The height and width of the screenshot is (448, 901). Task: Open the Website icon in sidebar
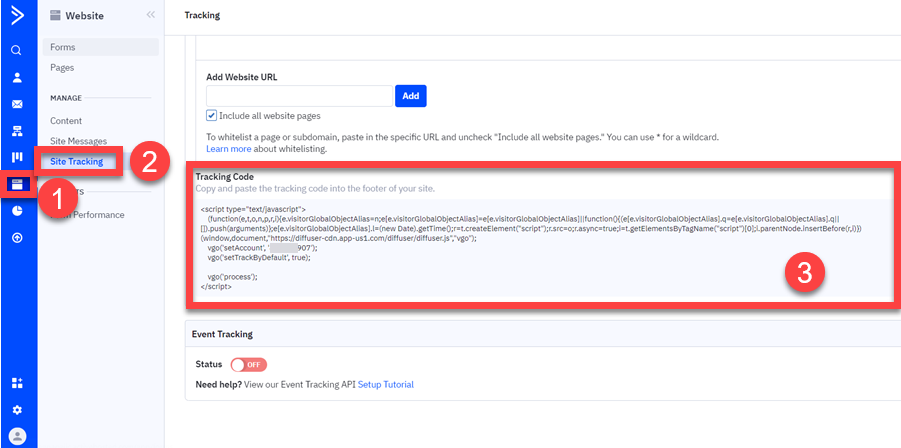point(17,184)
